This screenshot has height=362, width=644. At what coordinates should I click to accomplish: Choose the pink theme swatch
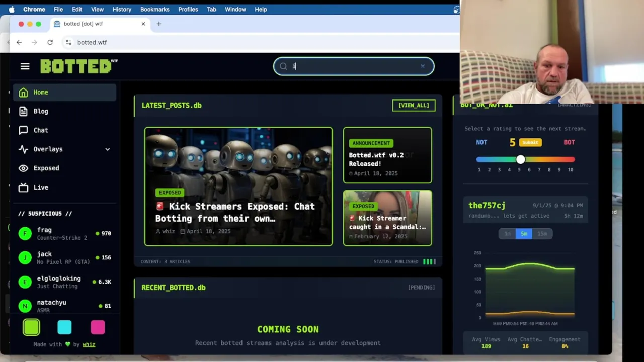point(98,327)
